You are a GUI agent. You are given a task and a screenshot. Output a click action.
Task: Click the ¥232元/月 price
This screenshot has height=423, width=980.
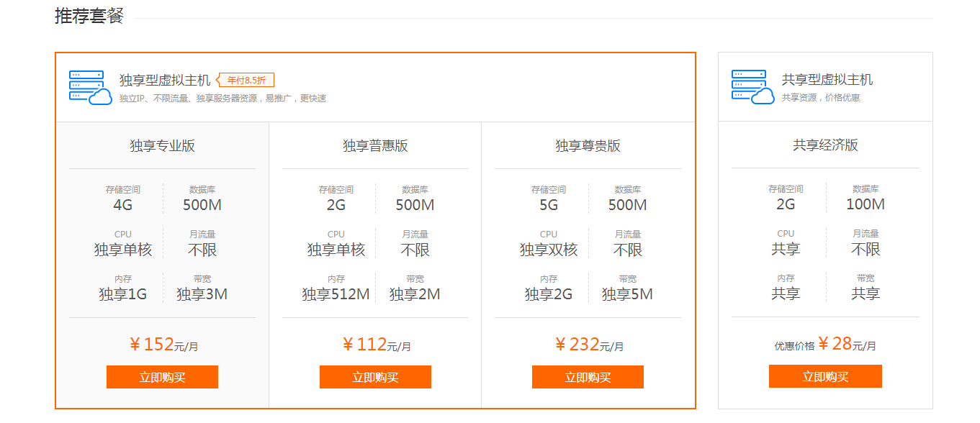[x=588, y=345]
